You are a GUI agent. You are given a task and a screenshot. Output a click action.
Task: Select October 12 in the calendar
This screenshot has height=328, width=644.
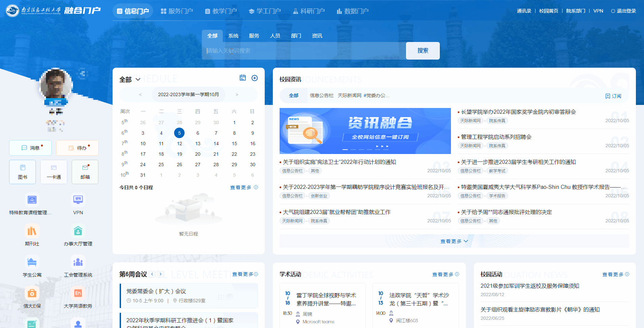[x=180, y=144]
